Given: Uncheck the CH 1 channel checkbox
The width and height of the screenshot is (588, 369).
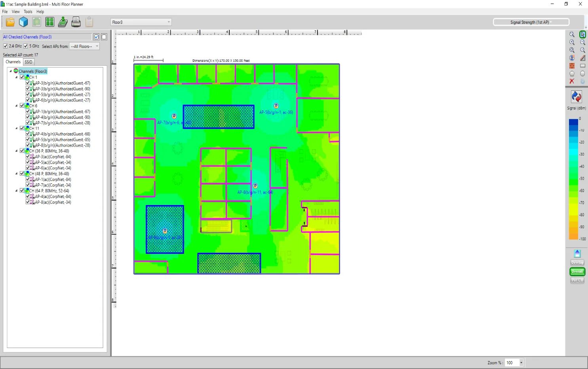Looking at the screenshot, I should point(22,77).
